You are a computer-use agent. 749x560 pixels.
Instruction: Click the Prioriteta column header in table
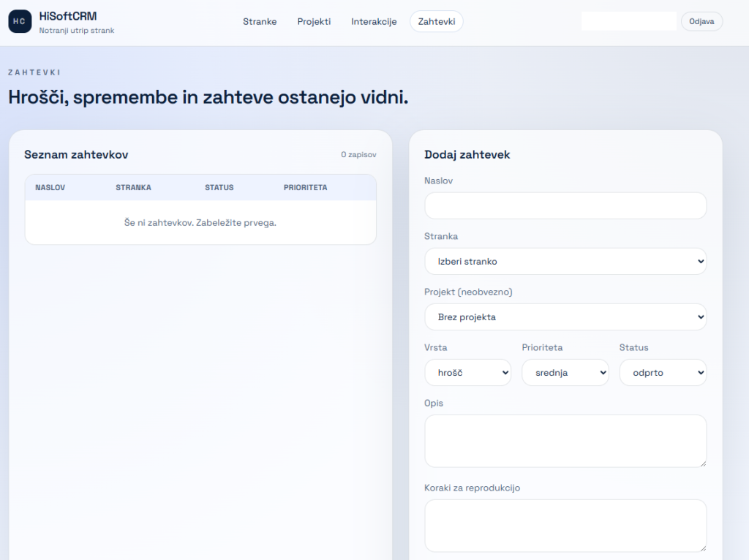point(306,188)
